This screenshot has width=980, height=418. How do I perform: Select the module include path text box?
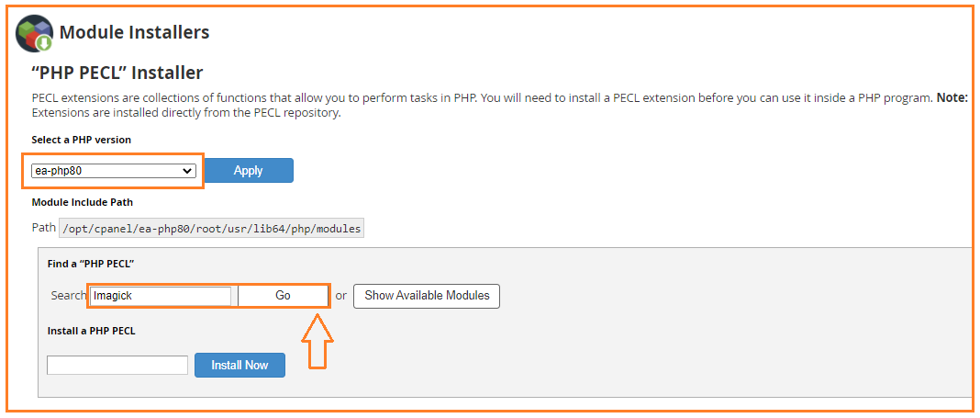click(211, 229)
